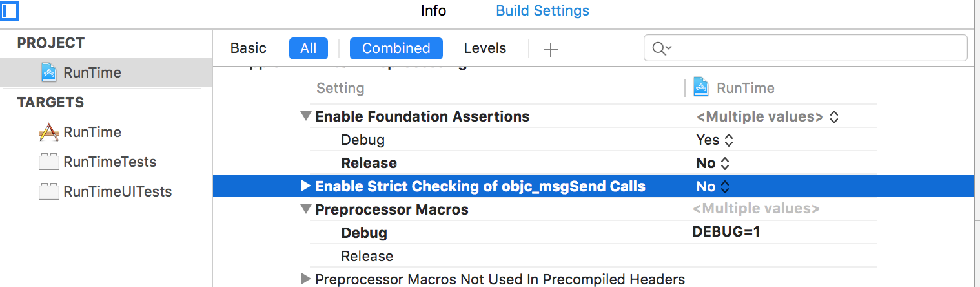Viewport: 980px width, 287px height.
Task: Expand Preprocessor Macros Not Used In Precompiled Headers
Action: coord(306,279)
